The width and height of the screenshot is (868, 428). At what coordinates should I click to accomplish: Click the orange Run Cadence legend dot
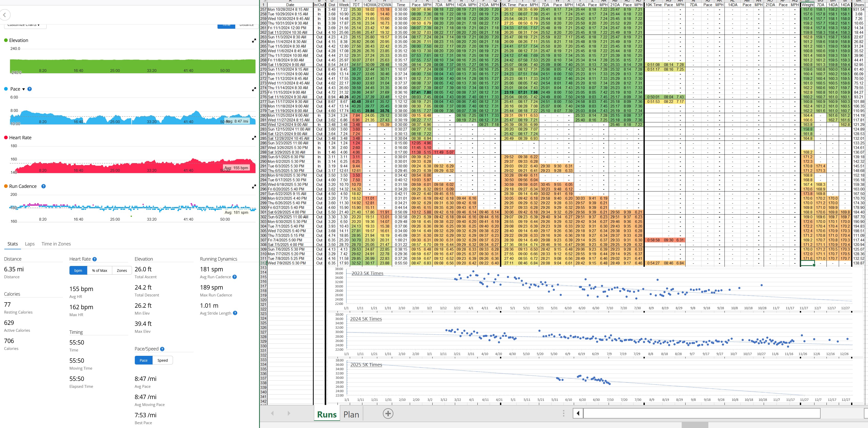click(x=6, y=186)
